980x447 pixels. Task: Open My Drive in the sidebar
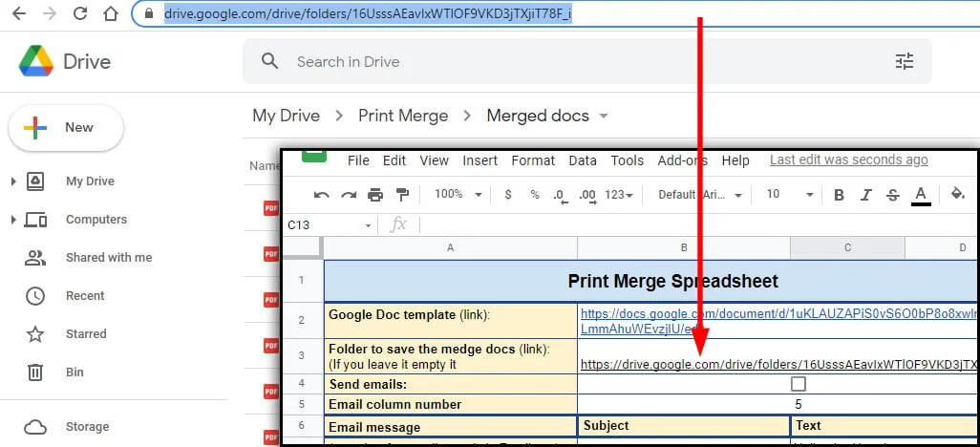pos(90,181)
